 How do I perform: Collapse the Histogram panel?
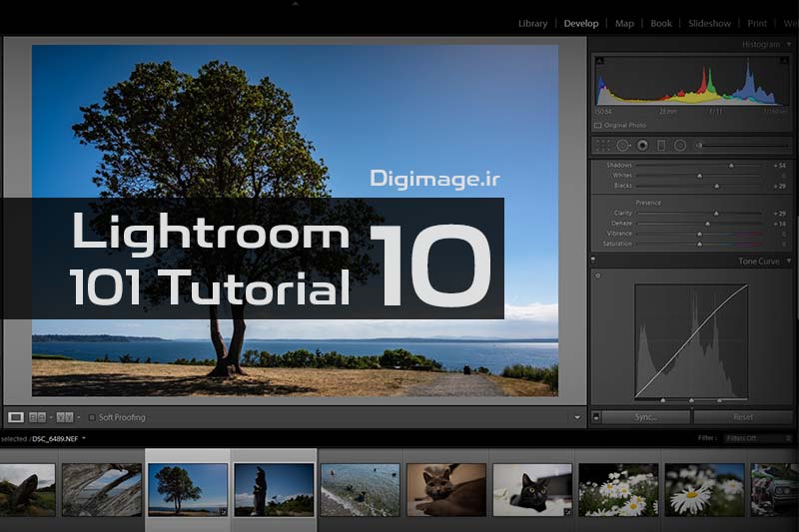click(789, 44)
